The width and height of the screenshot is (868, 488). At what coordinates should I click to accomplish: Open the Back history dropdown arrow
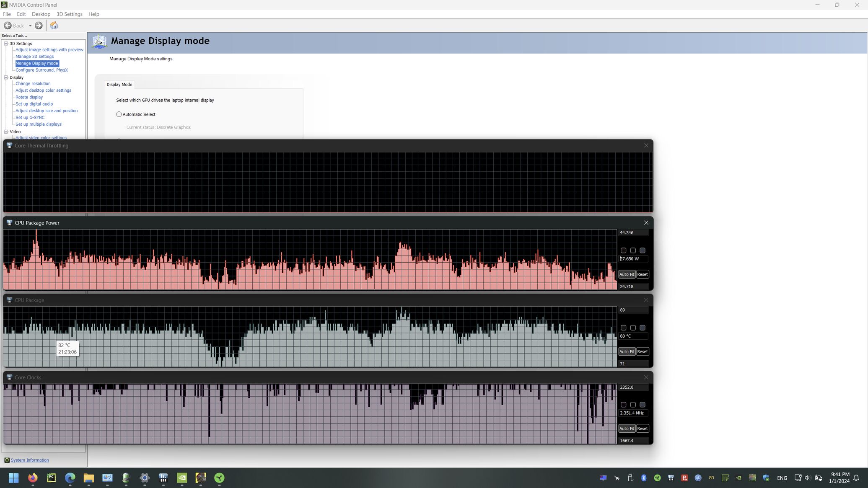point(30,26)
